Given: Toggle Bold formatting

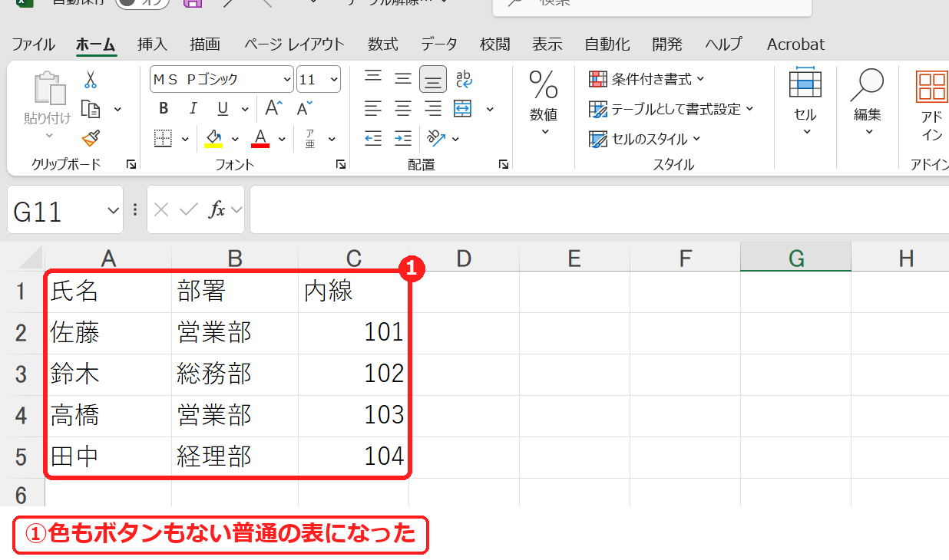Looking at the screenshot, I should [x=163, y=108].
